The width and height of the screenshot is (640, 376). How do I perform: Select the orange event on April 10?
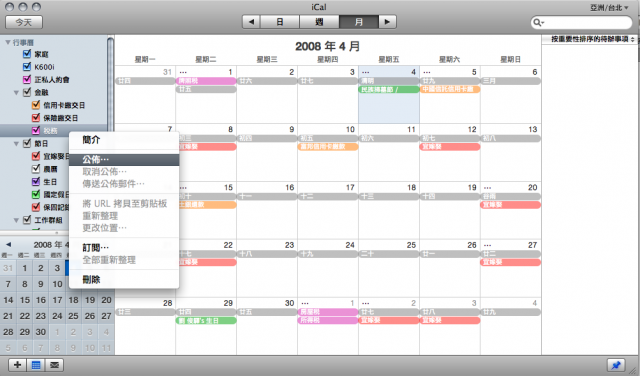coord(328,147)
